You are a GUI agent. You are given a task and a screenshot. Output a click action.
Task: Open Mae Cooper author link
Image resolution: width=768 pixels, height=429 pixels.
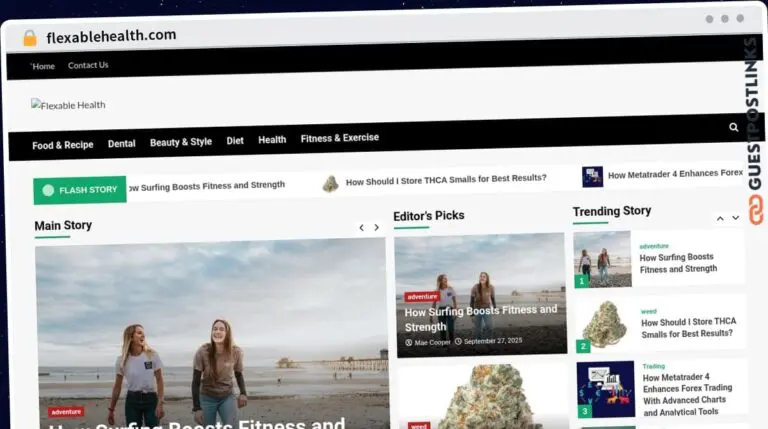pos(433,342)
